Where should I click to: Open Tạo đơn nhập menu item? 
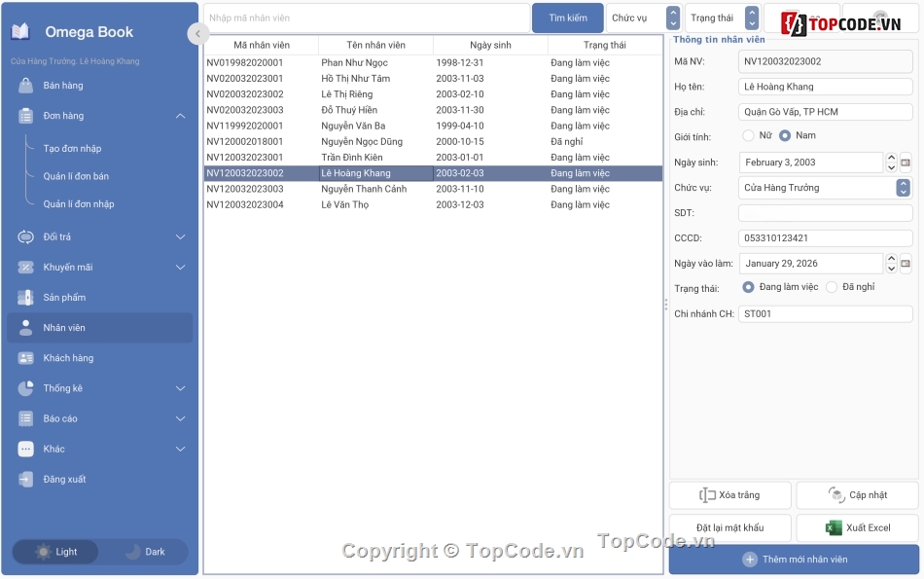tap(72, 149)
